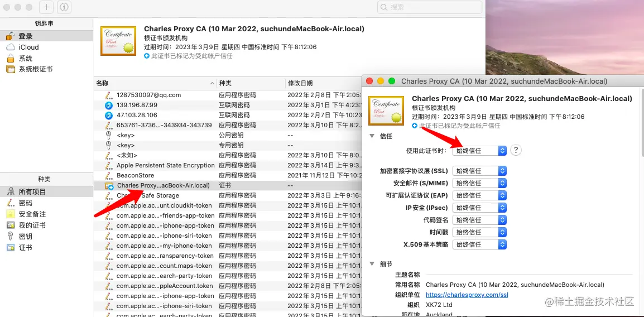Select the 47.103.28.106 row
644x317 pixels.
coord(228,115)
